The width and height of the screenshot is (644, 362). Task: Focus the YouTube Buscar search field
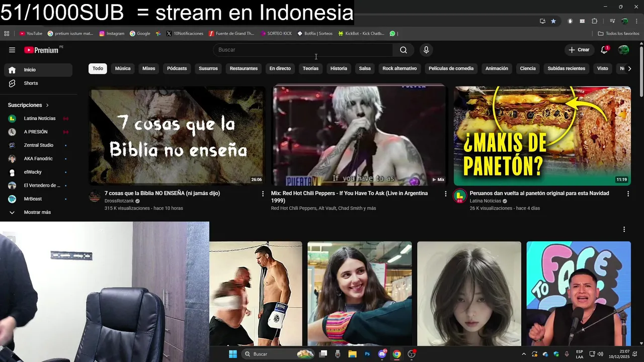[x=303, y=50]
